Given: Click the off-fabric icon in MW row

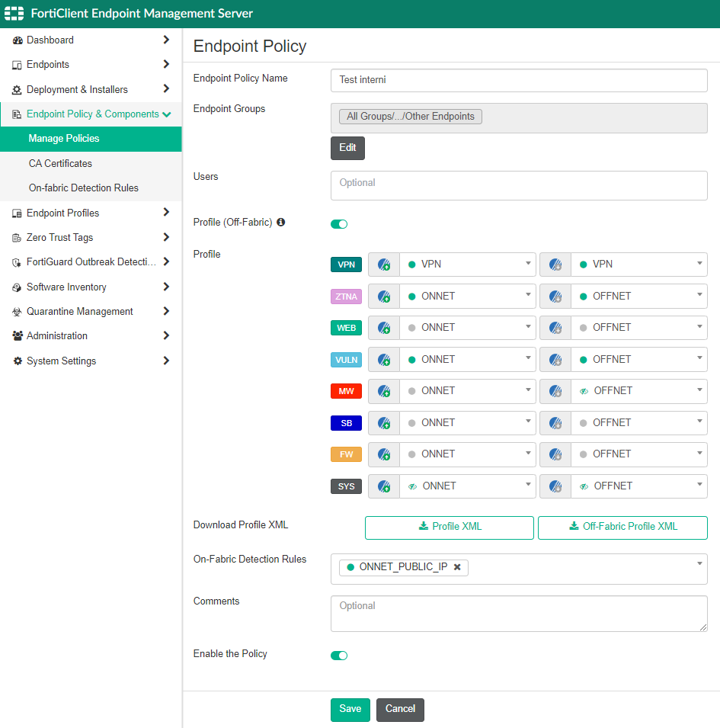Looking at the screenshot, I should coord(555,391).
